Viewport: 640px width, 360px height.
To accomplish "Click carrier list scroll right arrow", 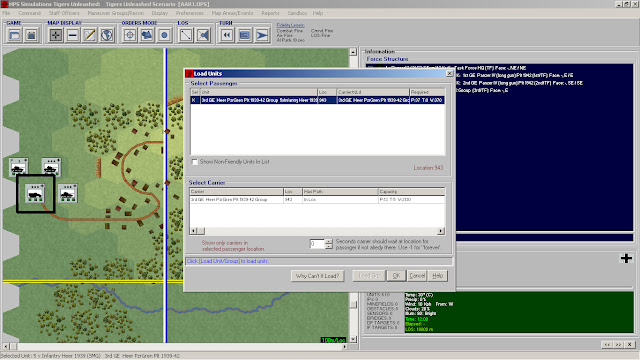I will [x=441, y=231].
